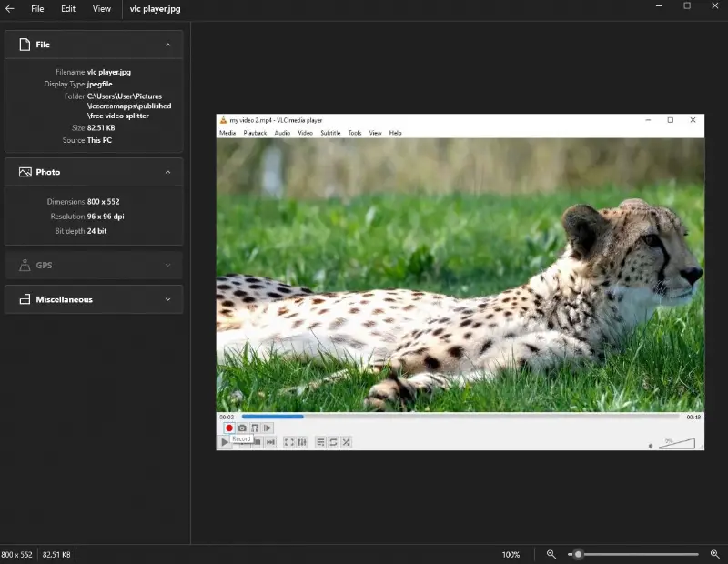This screenshot has height=564, width=728.
Task: Click the Edit menu button
Action: pyautogui.click(x=68, y=9)
